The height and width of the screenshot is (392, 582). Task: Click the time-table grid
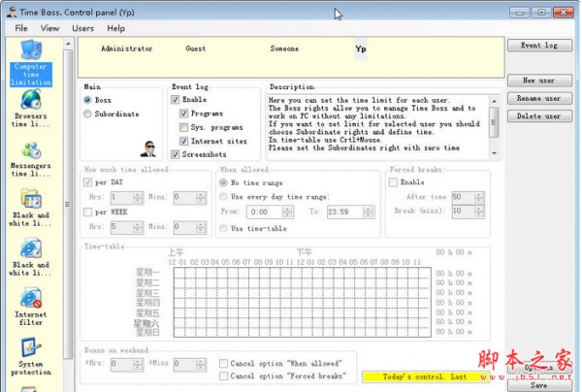pyautogui.click(x=302, y=302)
